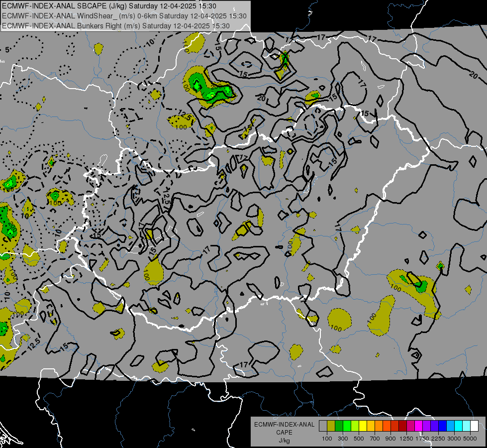The height and width of the screenshot is (448, 487).
Task: Select the pure blue legend swatch
Action: [x=443, y=426]
